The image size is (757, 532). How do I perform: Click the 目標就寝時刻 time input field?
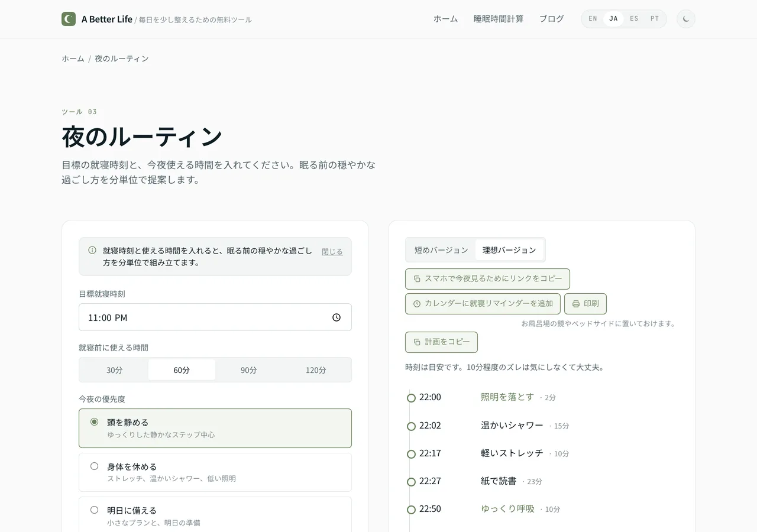click(x=215, y=317)
